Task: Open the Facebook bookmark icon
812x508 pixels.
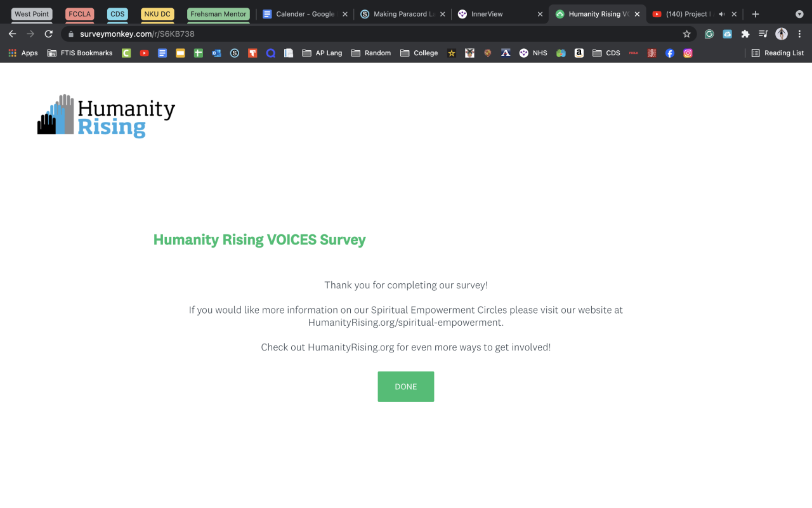Action: pos(670,53)
